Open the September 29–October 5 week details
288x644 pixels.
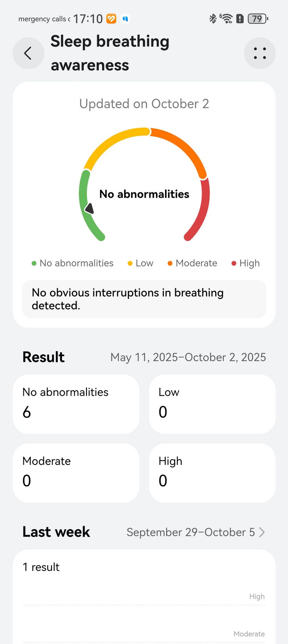191,532
